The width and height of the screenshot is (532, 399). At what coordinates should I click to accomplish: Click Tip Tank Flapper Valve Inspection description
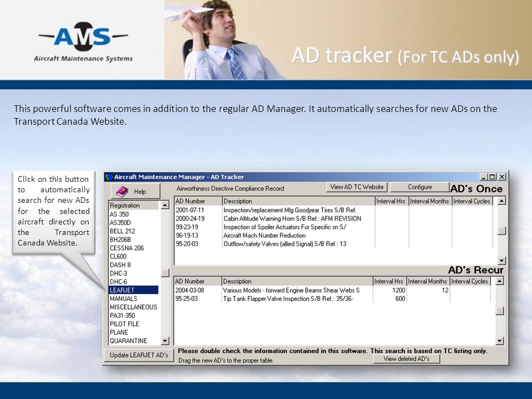(288, 299)
